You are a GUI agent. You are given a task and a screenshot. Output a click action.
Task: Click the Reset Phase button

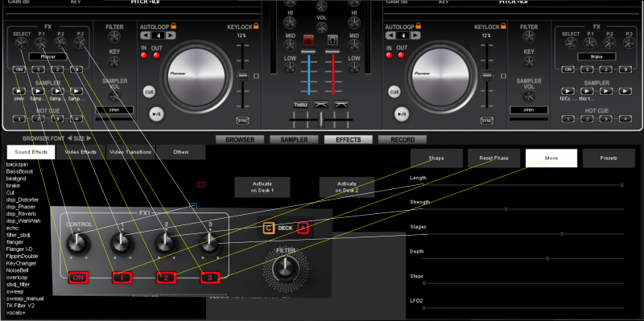coord(493,158)
